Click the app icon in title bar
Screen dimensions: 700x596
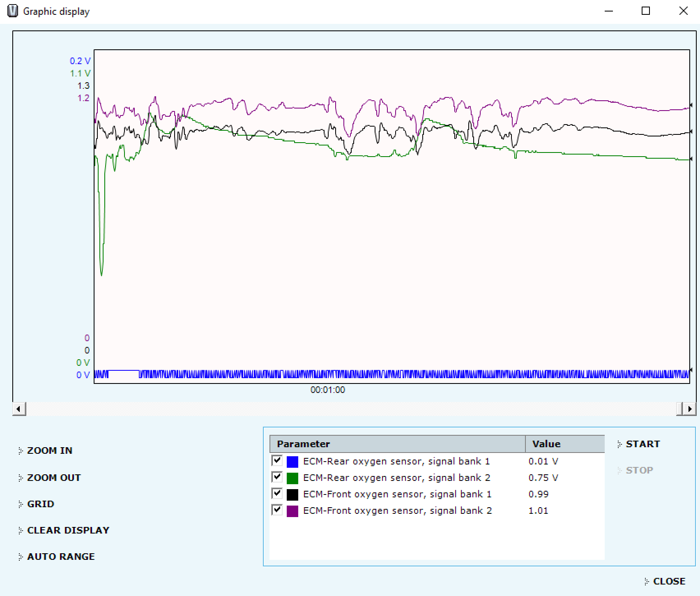coord(13,11)
